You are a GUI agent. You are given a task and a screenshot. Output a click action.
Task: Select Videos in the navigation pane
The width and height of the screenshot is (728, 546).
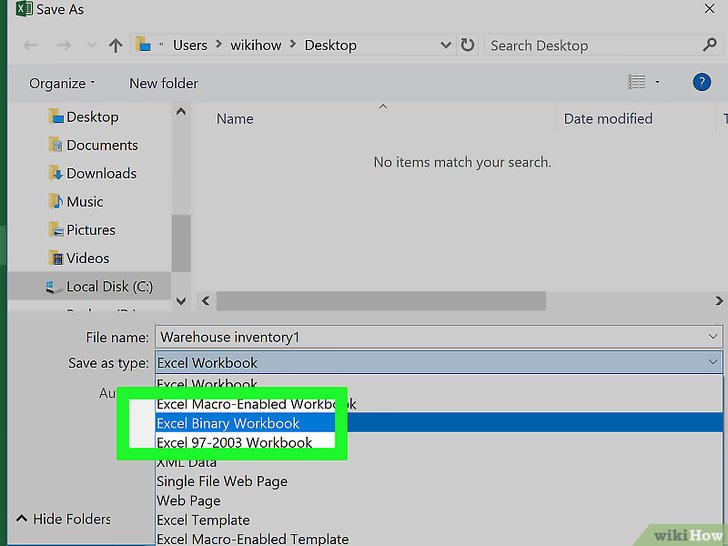tap(79, 258)
